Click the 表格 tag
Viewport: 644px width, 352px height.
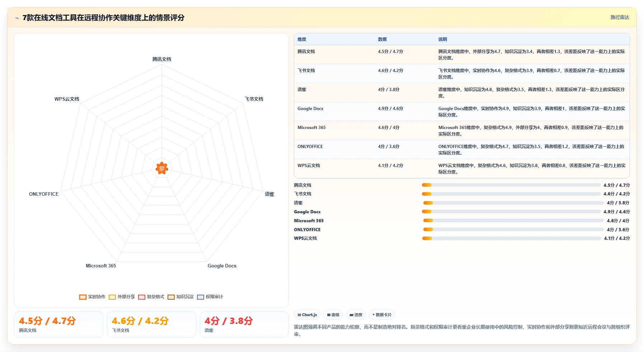(333, 315)
